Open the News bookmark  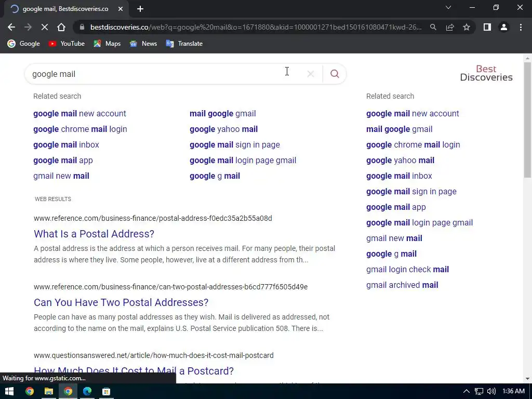[143, 44]
